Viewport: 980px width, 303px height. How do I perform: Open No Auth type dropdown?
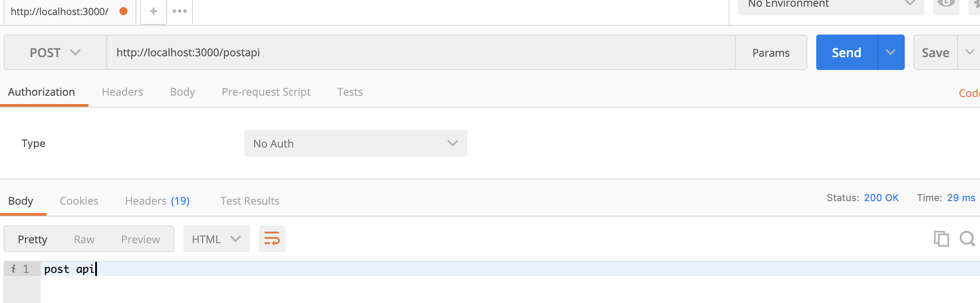pos(355,143)
